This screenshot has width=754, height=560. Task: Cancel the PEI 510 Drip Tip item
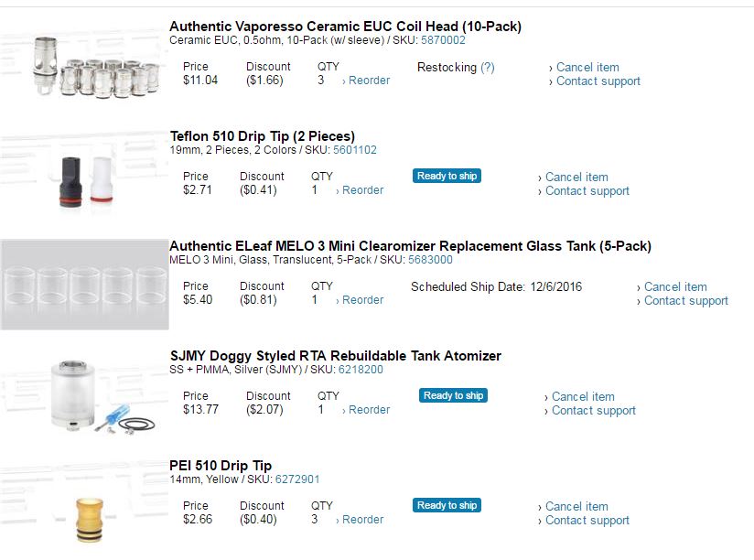pos(576,506)
